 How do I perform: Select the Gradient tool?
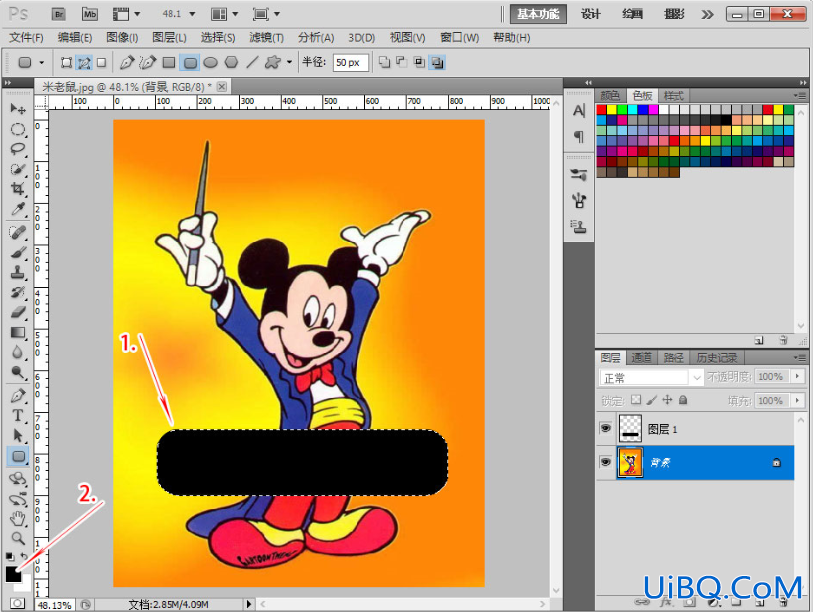tap(18, 332)
